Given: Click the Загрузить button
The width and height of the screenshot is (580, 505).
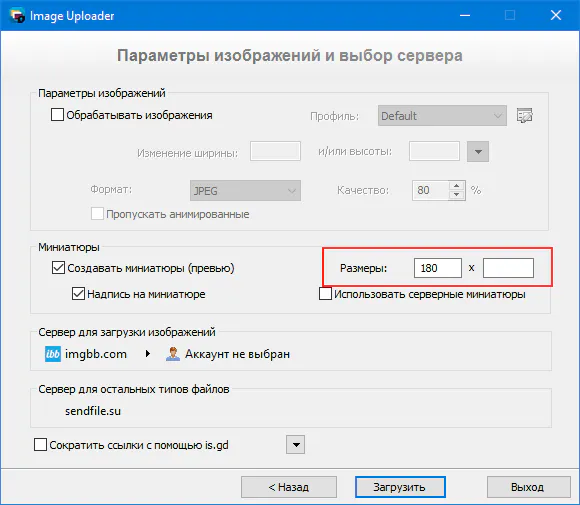Looking at the screenshot, I should pyautogui.click(x=400, y=487).
